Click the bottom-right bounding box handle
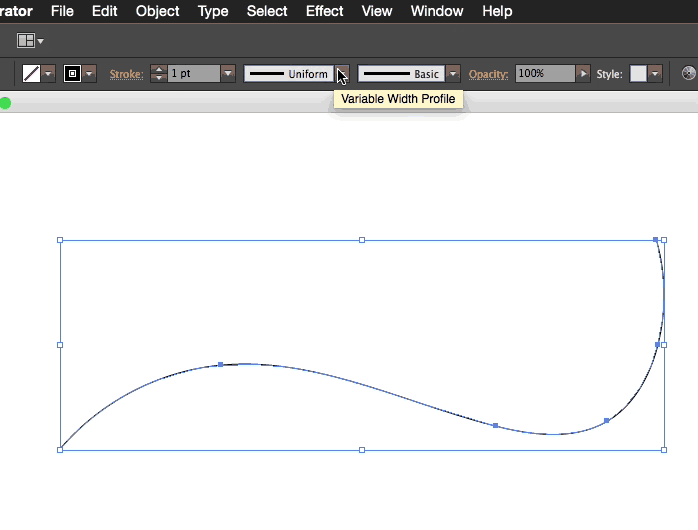Image resolution: width=698 pixels, height=530 pixels. point(664,450)
